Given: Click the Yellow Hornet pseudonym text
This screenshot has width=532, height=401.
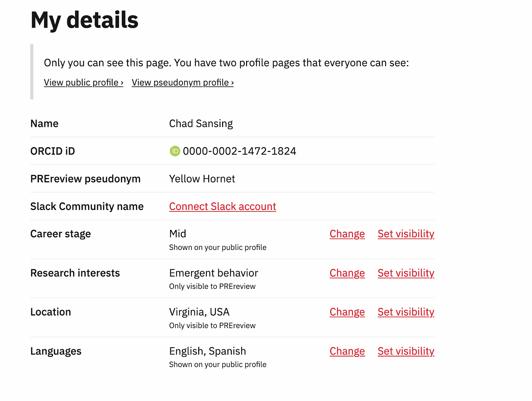Looking at the screenshot, I should click(x=202, y=179).
